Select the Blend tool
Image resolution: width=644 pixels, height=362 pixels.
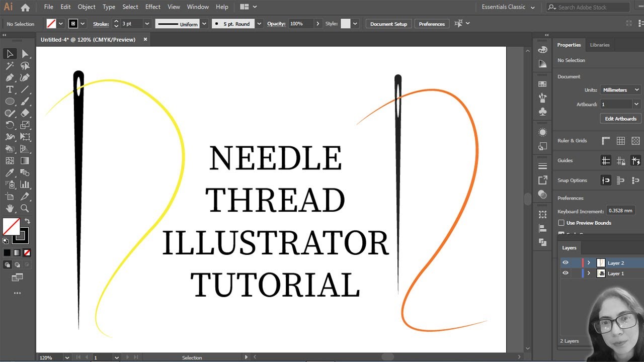(x=25, y=172)
